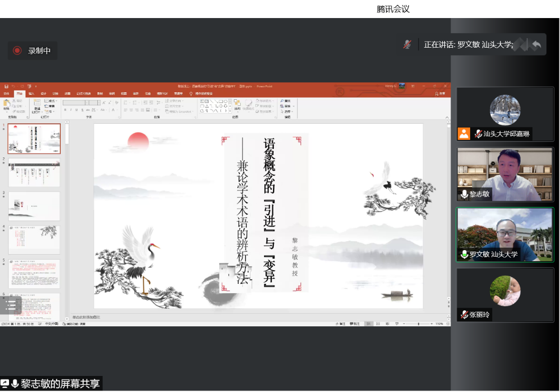The width and height of the screenshot is (560, 392).
Task: Click the Paste clipboard icon
Action: [7, 103]
